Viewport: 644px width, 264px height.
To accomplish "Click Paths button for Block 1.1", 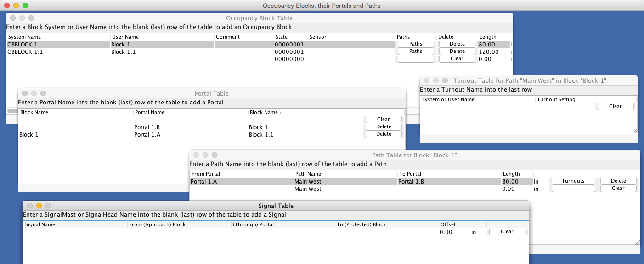I will pos(415,52).
